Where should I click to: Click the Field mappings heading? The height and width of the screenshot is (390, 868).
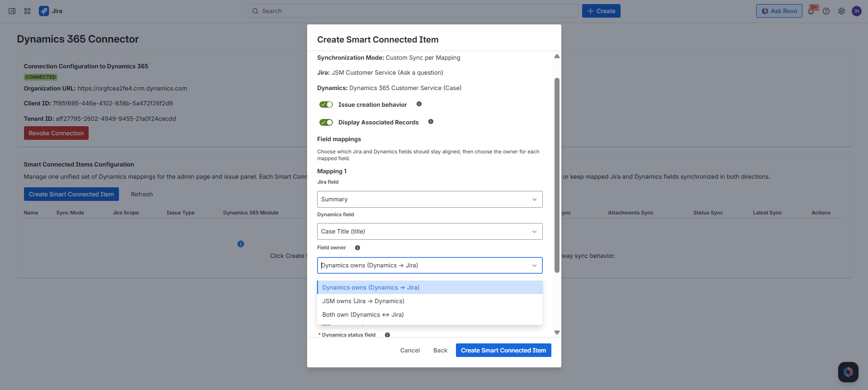pos(339,139)
